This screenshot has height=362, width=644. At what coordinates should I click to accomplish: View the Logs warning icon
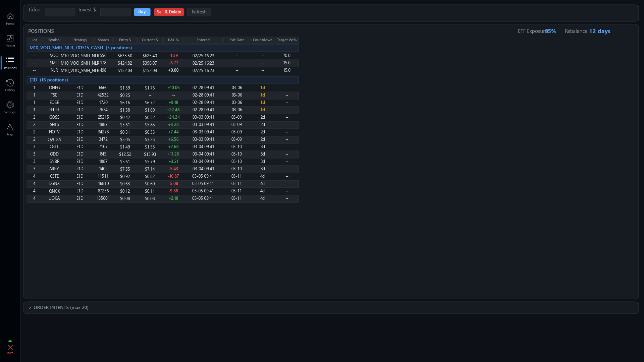(x=10, y=129)
